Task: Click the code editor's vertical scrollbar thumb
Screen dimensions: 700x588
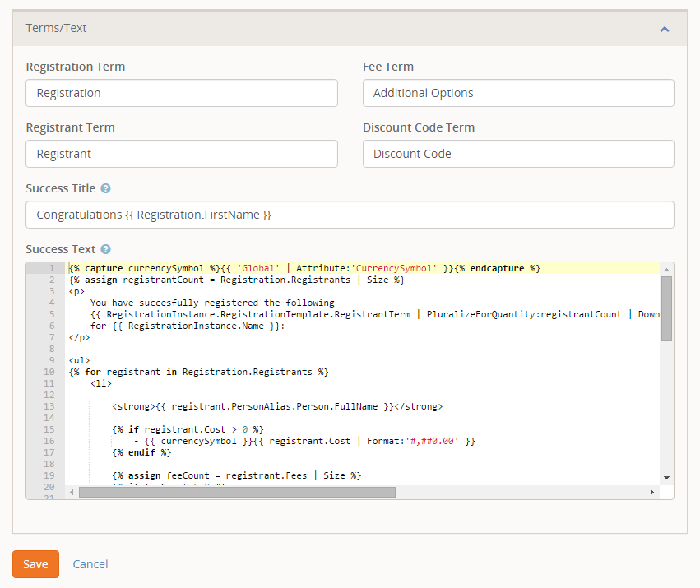Action: coord(666,308)
